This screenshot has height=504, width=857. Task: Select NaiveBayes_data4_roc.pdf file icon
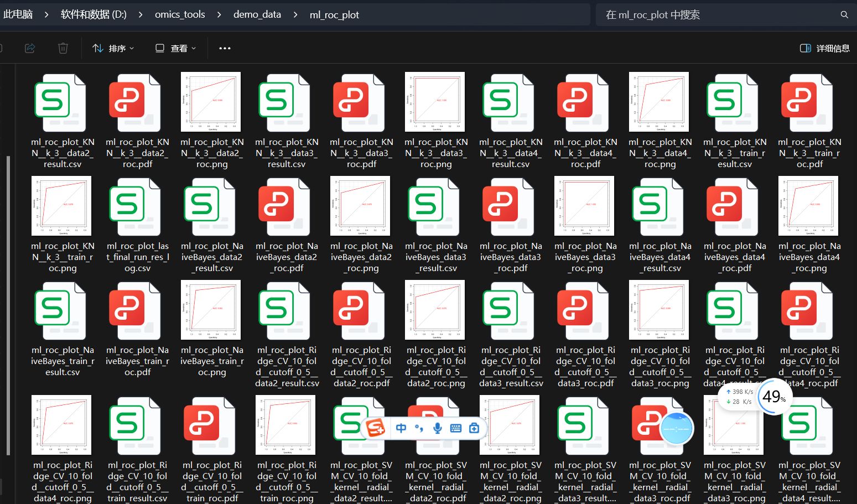pos(733,207)
